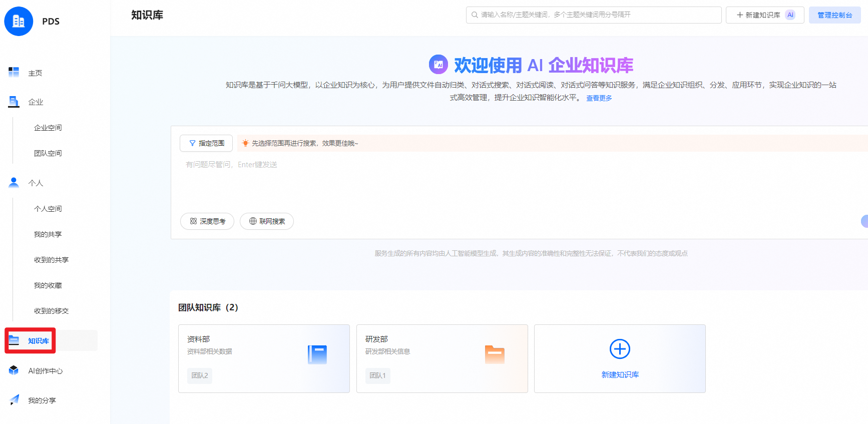Click the 个人 person icon
The width and height of the screenshot is (868, 424).
tap(14, 182)
